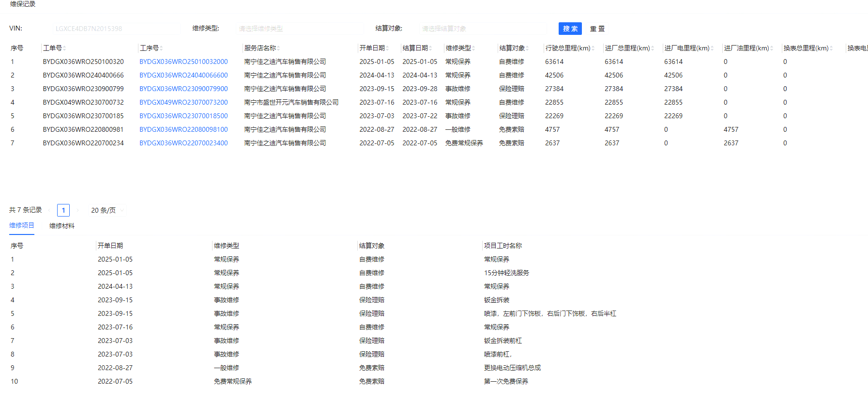Sort by 进厂油里程(km) column sort icon
The width and height of the screenshot is (868, 405).
772,48
